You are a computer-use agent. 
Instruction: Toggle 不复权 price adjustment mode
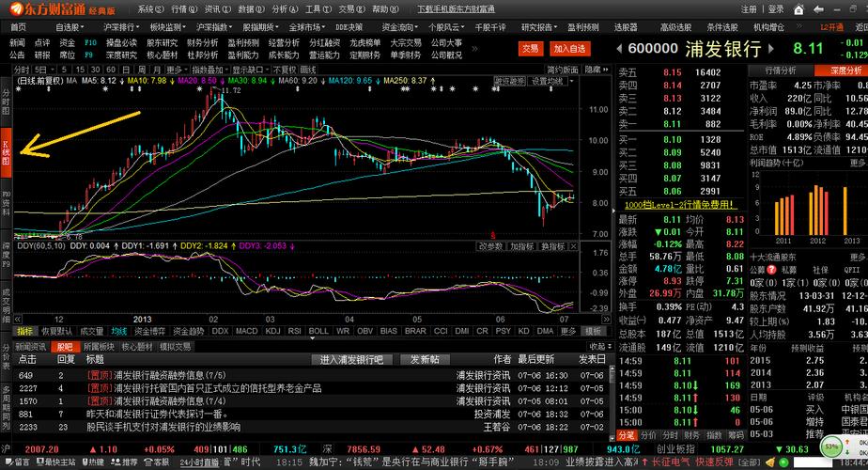point(285,70)
